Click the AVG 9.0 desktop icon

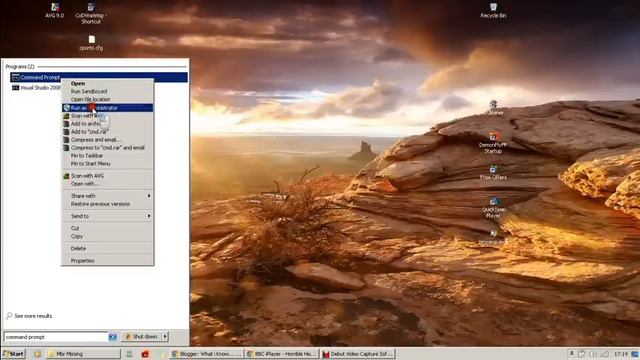[54, 11]
